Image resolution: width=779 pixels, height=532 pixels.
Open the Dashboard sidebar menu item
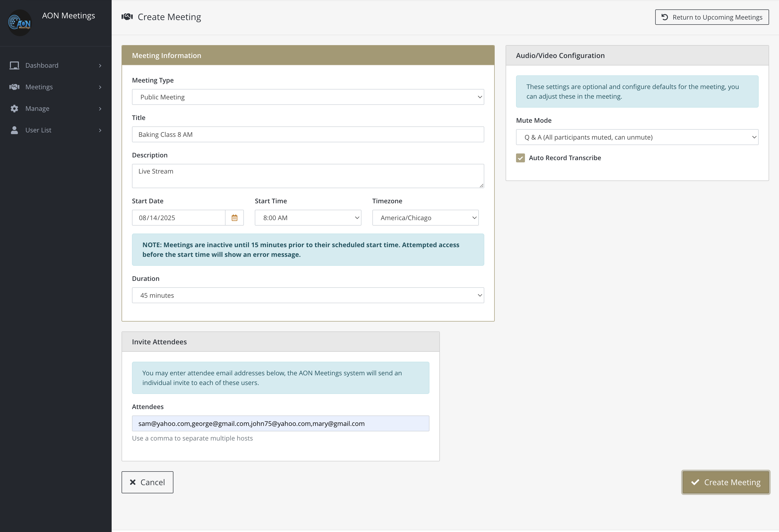coord(42,65)
